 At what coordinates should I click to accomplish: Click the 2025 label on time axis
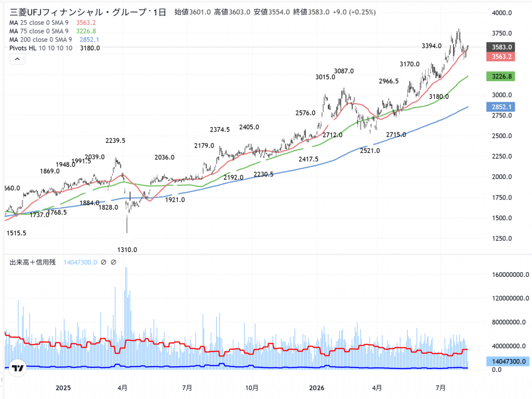coord(63,388)
